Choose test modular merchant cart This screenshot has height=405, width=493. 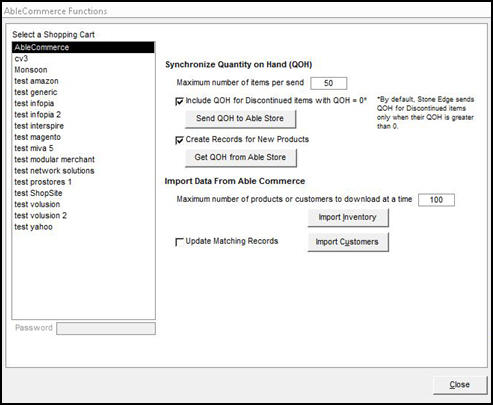(83, 160)
